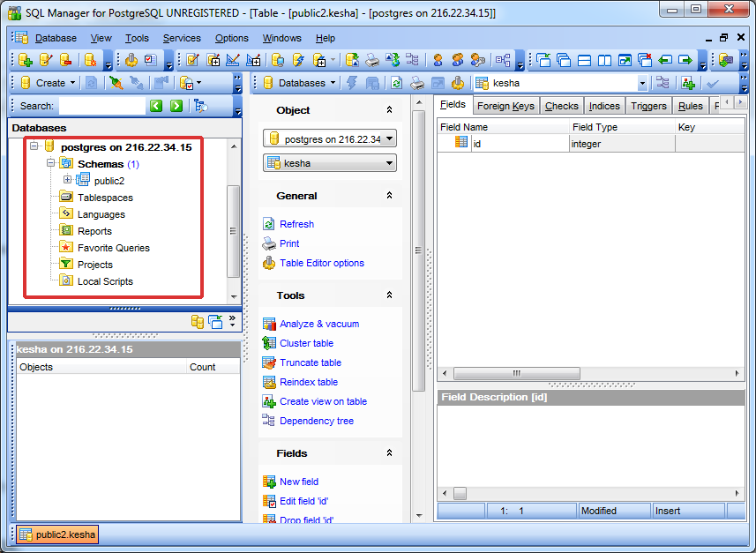Click the ruler and pencil design icon
The height and width of the screenshot is (553, 756).
point(233,60)
